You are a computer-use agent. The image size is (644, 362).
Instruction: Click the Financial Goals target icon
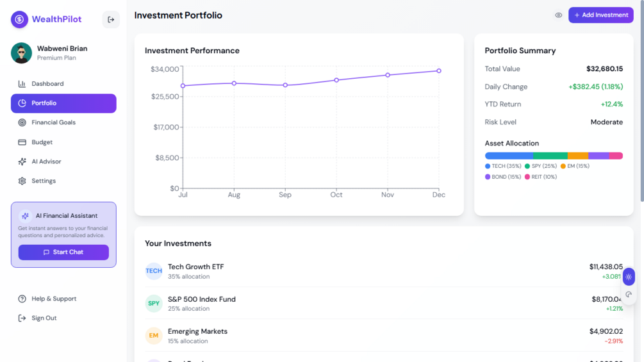tap(22, 122)
